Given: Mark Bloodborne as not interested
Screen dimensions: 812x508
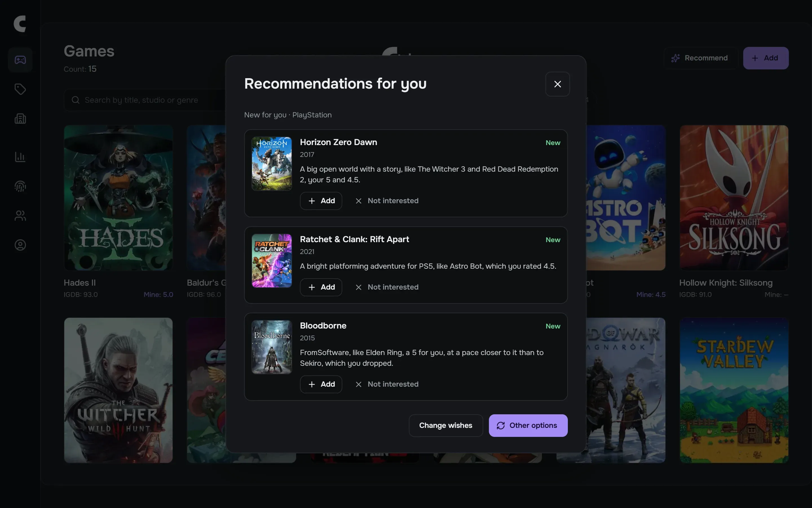Looking at the screenshot, I should click(x=387, y=384).
